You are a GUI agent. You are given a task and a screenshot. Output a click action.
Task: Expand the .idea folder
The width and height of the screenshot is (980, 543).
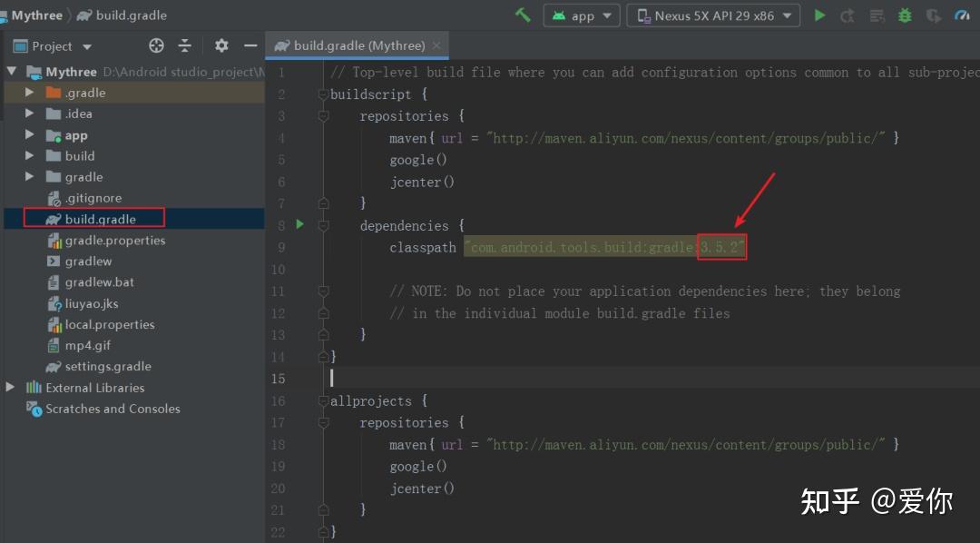[x=29, y=114]
